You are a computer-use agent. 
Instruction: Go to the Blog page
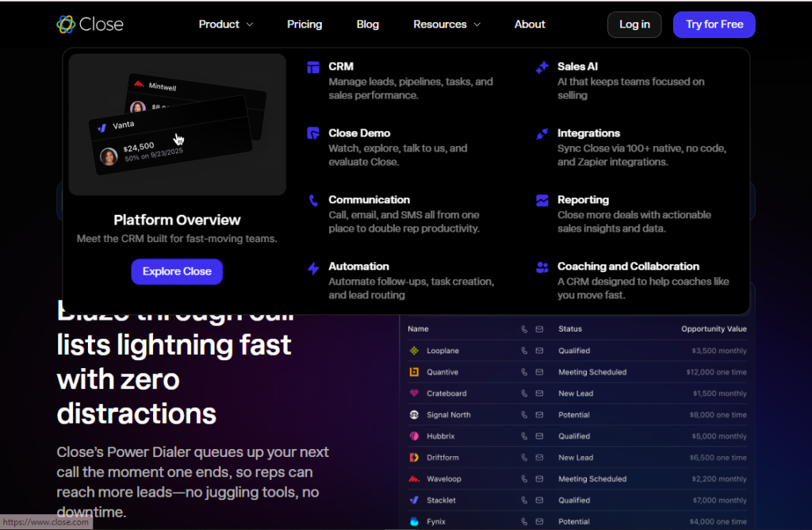[x=368, y=25]
